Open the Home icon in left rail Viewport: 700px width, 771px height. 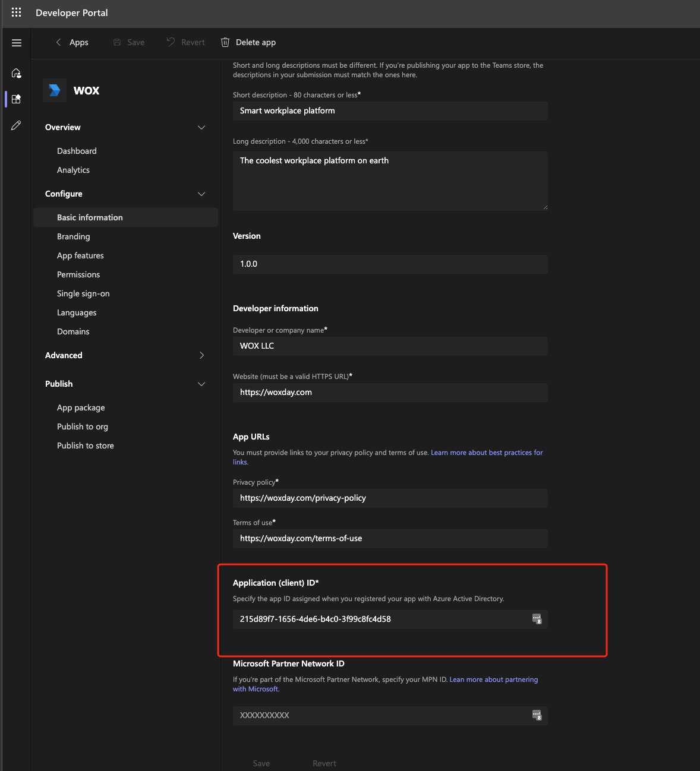(17, 73)
